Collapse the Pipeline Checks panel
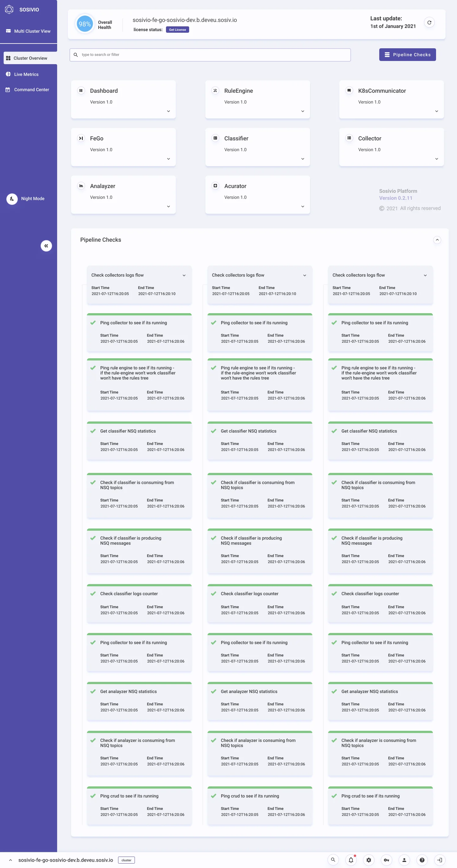 tap(437, 239)
